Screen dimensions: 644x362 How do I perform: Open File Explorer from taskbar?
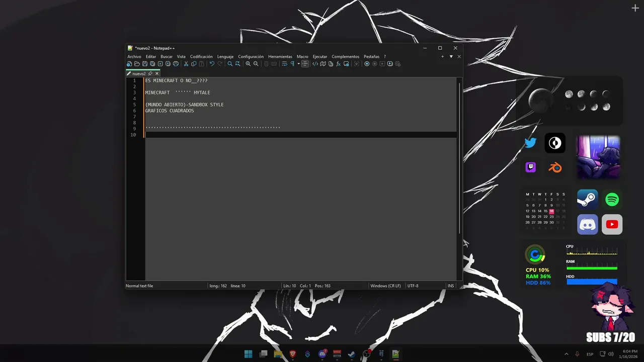[x=278, y=354]
